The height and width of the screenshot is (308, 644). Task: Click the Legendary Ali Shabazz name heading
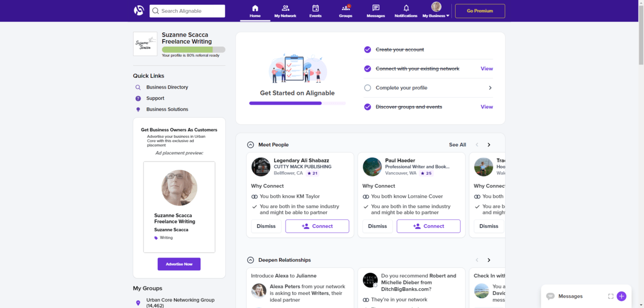coord(302,160)
